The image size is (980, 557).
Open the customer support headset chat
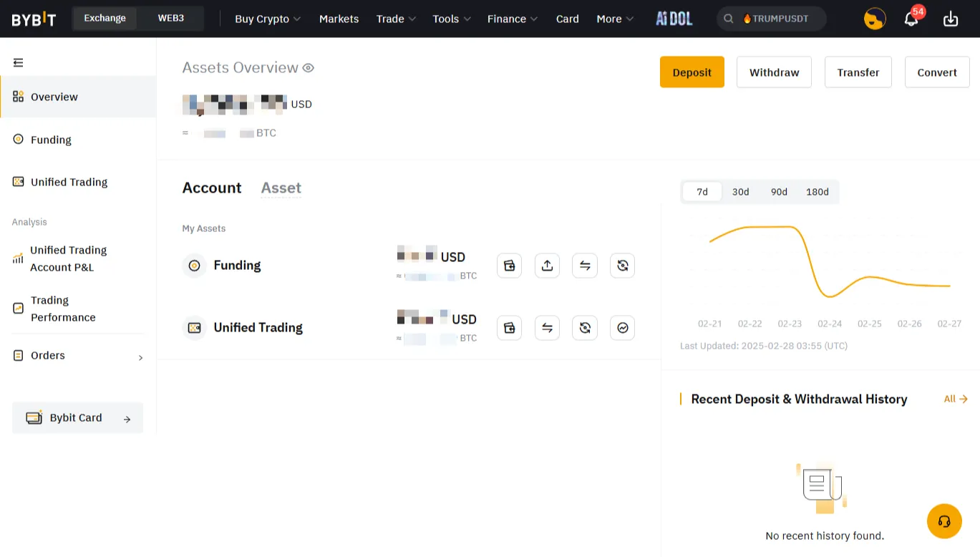click(944, 521)
